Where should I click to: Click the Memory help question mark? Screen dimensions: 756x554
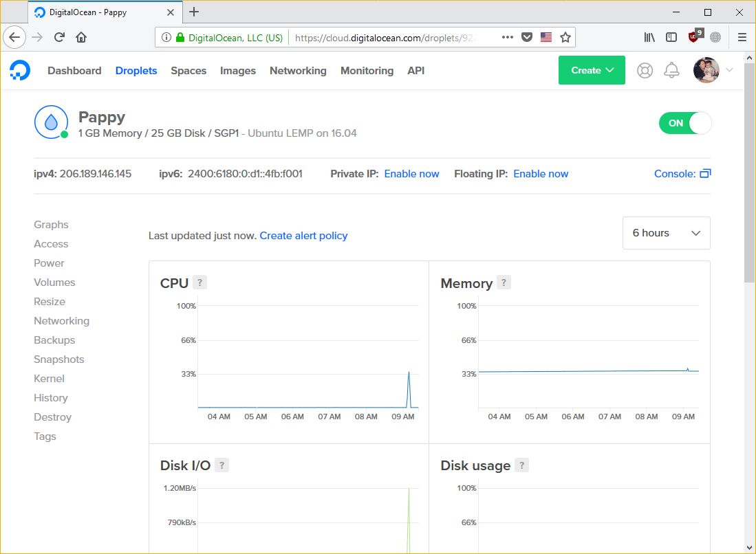point(504,282)
